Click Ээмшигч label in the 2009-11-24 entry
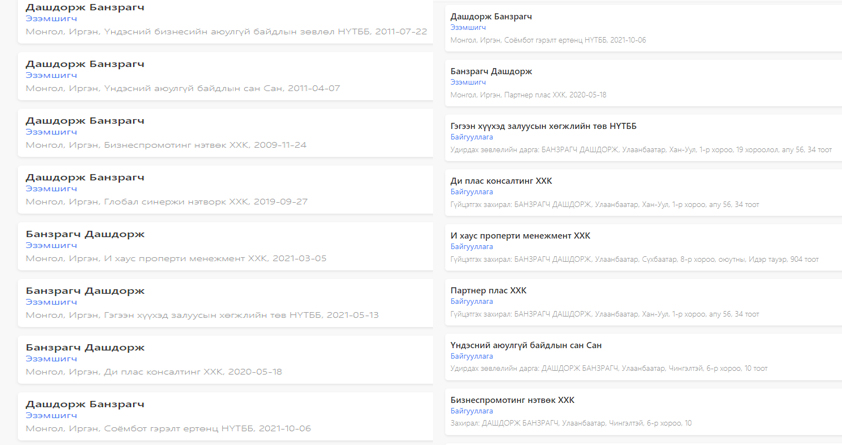 coord(51,132)
